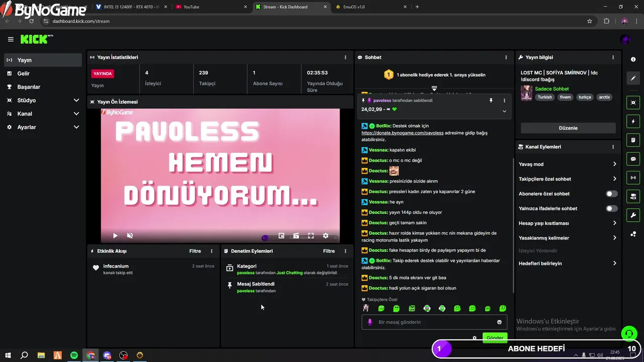
Task: Open Kanal Eylemleri panel options menu
Action: (613, 147)
